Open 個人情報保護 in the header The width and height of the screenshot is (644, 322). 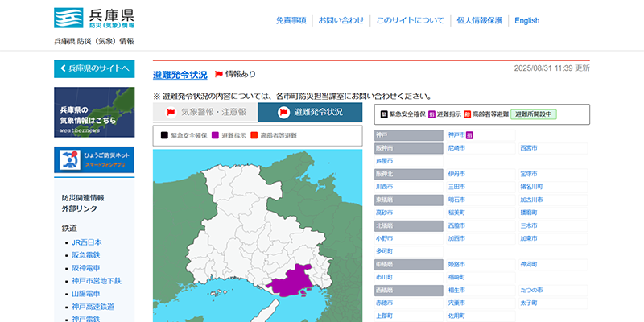(x=480, y=21)
